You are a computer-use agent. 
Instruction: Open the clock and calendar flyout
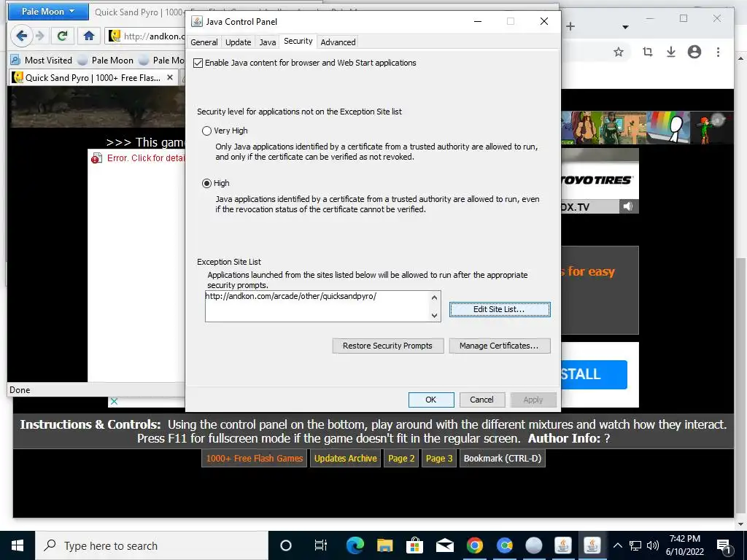(x=684, y=545)
